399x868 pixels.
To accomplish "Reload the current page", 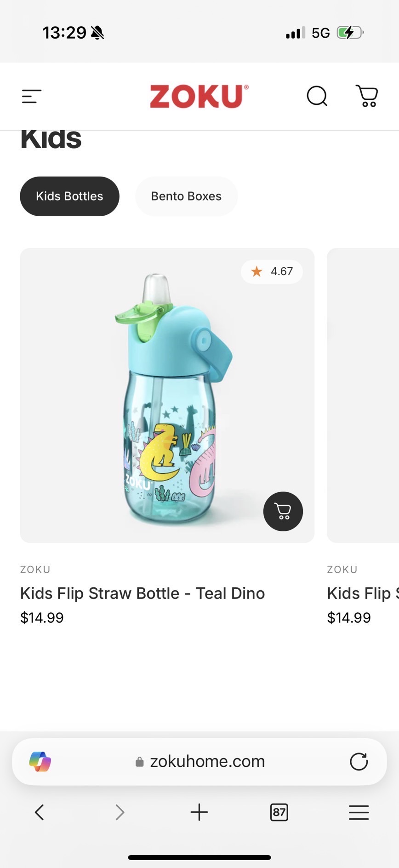I will [x=359, y=762].
